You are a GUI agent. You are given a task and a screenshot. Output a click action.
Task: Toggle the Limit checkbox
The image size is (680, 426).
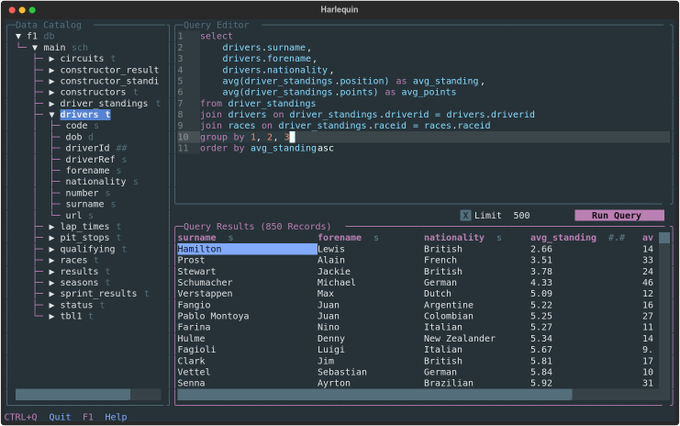[x=465, y=216]
